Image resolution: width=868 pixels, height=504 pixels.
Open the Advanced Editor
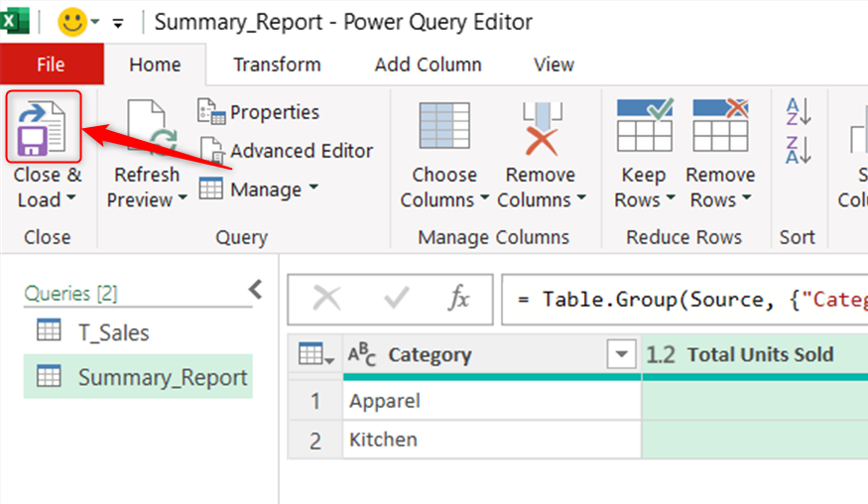tap(287, 151)
